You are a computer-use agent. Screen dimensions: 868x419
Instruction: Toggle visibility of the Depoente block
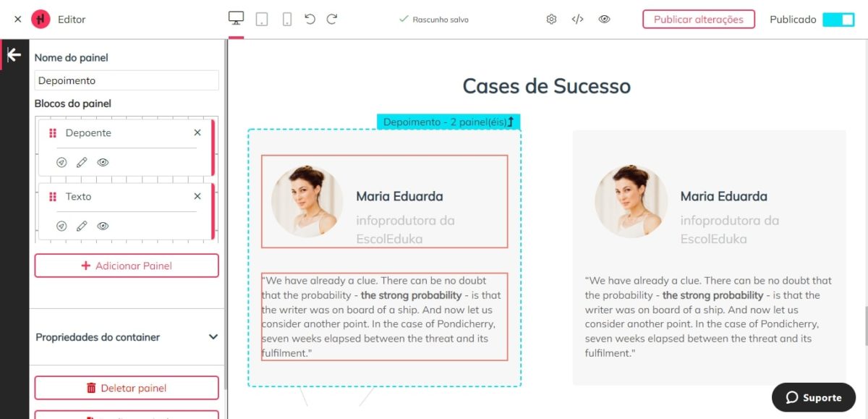[x=103, y=163]
